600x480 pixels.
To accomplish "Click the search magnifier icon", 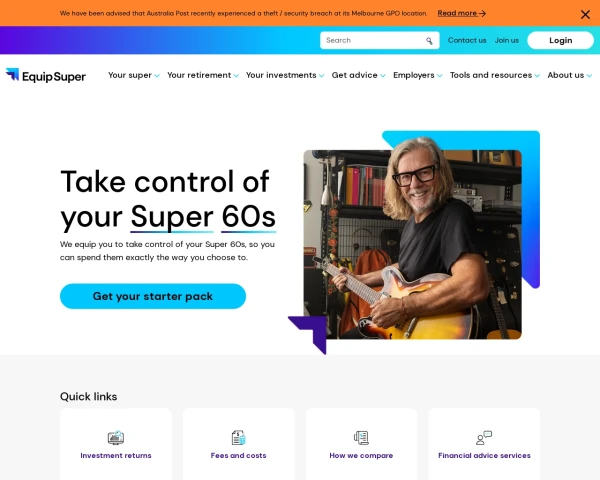I will pyautogui.click(x=429, y=41).
